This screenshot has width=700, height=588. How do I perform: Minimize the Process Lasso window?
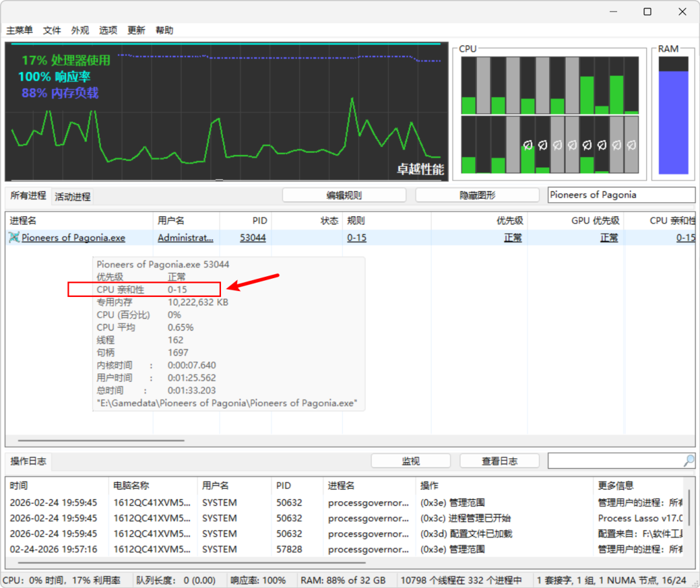click(613, 12)
